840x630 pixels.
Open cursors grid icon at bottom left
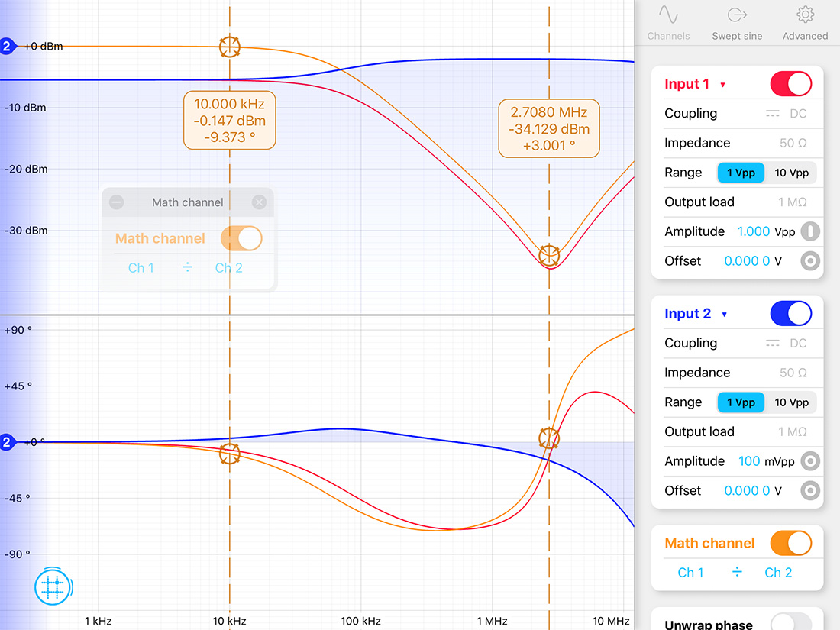click(53, 586)
